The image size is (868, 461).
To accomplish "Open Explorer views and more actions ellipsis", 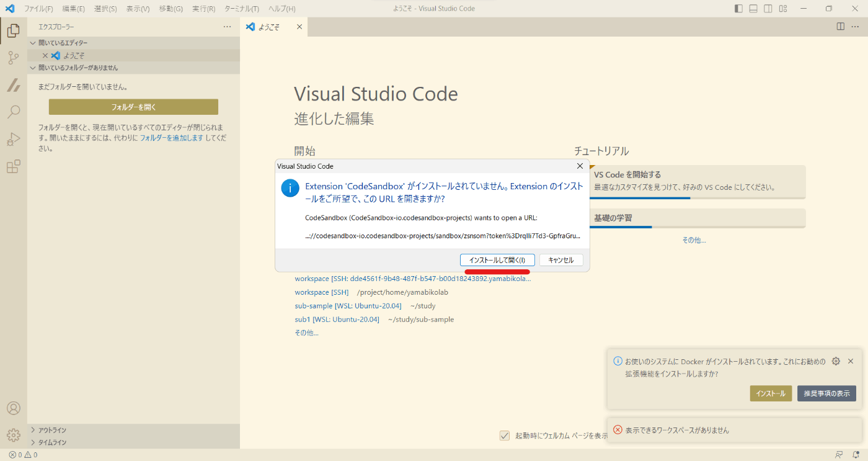I will [x=228, y=27].
